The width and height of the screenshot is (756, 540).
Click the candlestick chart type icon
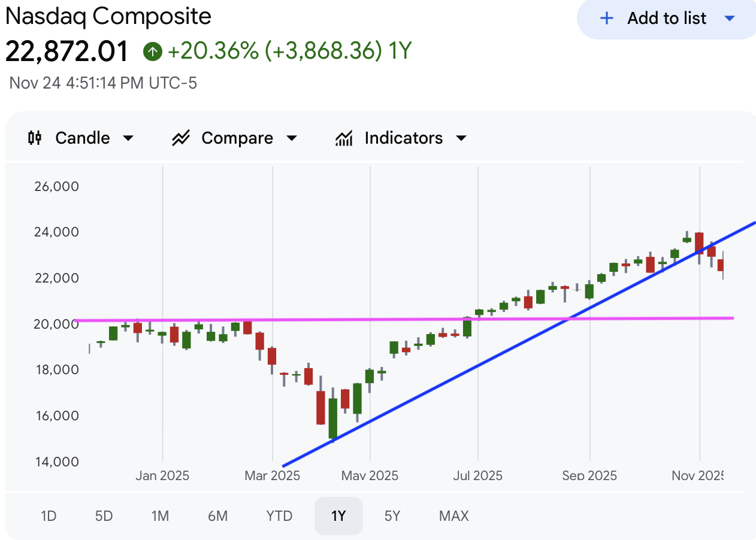point(35,138)
